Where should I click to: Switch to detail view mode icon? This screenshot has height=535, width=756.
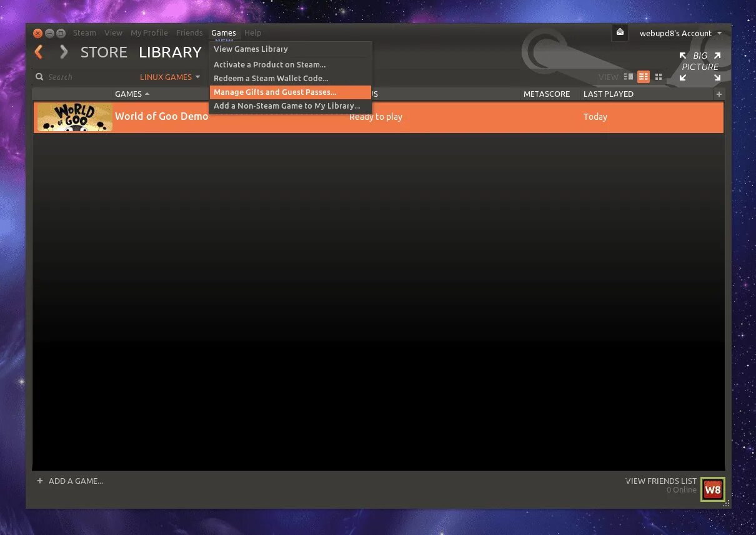click(x=629, y=77)
